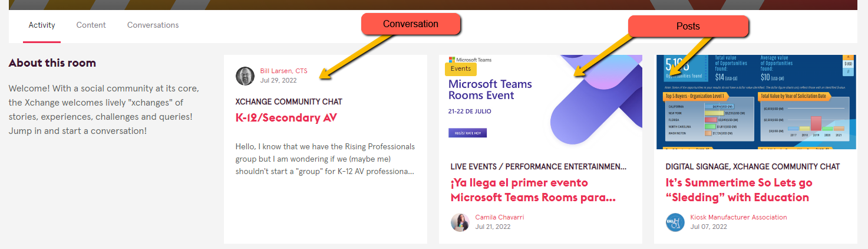Screen dimensions: 868x249
Task: Click the Jul 29, 2022 date
Action: click(x=278, y=80)
